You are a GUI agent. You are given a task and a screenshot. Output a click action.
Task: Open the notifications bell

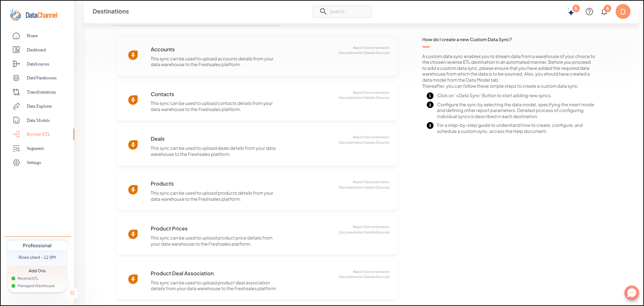(x=604, y=12)
